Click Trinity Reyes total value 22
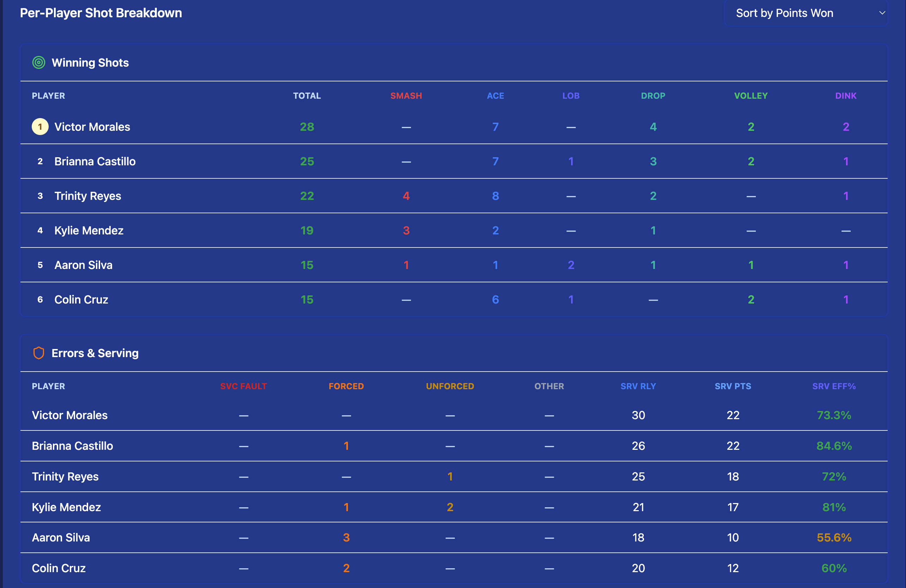The image size is (906, 588). coord(307,196)
